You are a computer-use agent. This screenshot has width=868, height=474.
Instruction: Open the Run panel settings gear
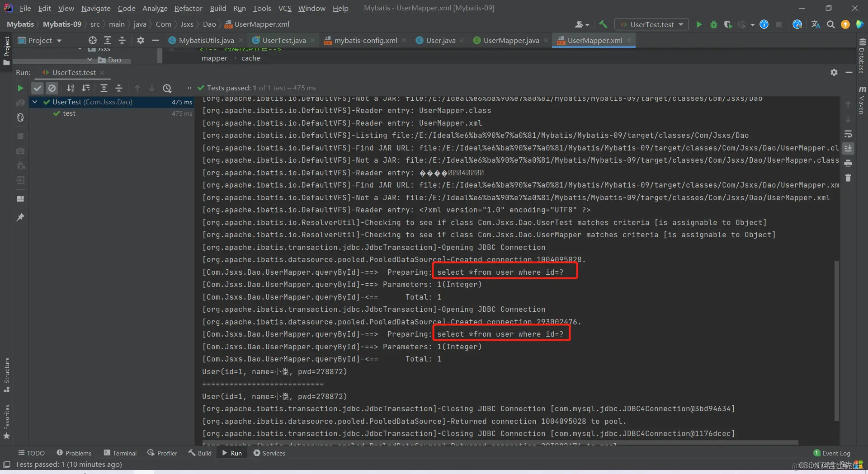(834, 72)
